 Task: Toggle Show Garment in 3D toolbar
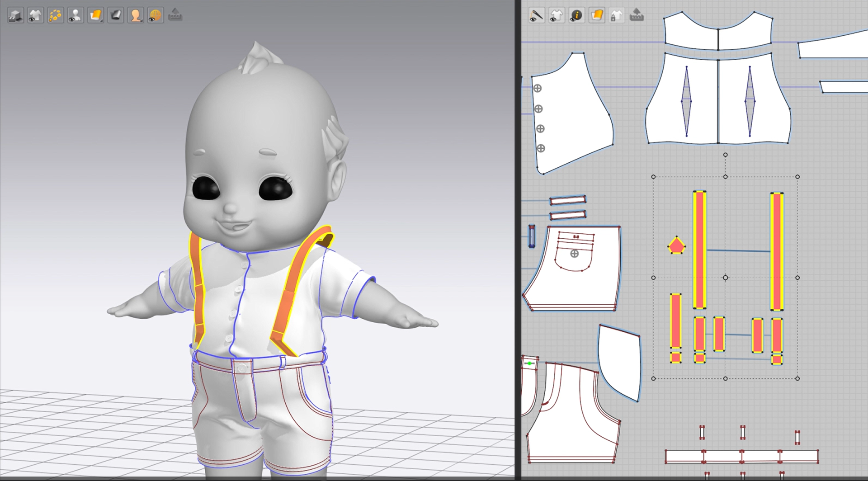35,15
